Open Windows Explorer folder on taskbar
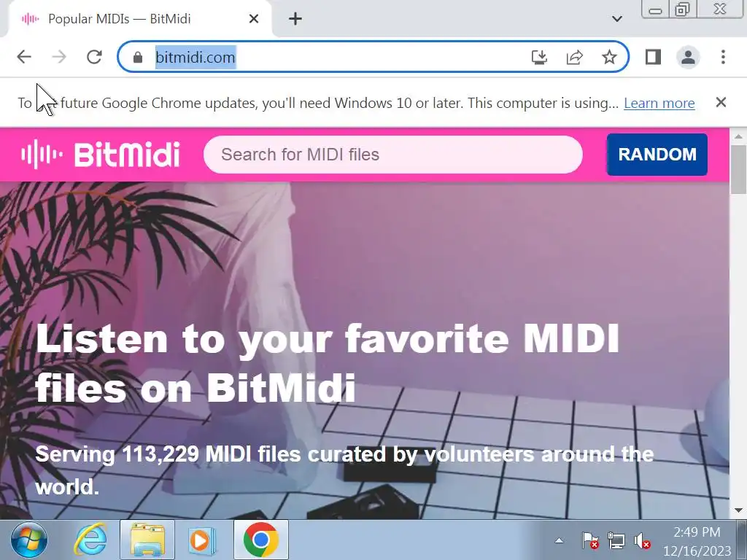 tap(147, 540)
